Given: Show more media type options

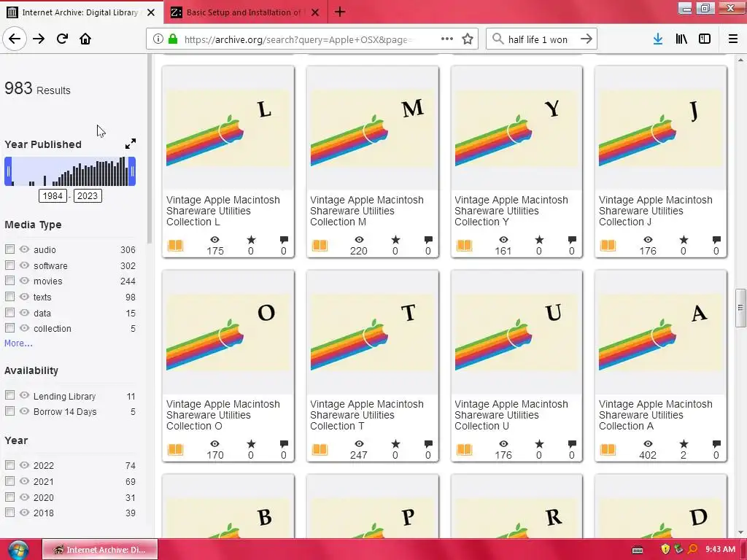Looking at the screenshot, I should pyautogui.click(x=18, y=343).
